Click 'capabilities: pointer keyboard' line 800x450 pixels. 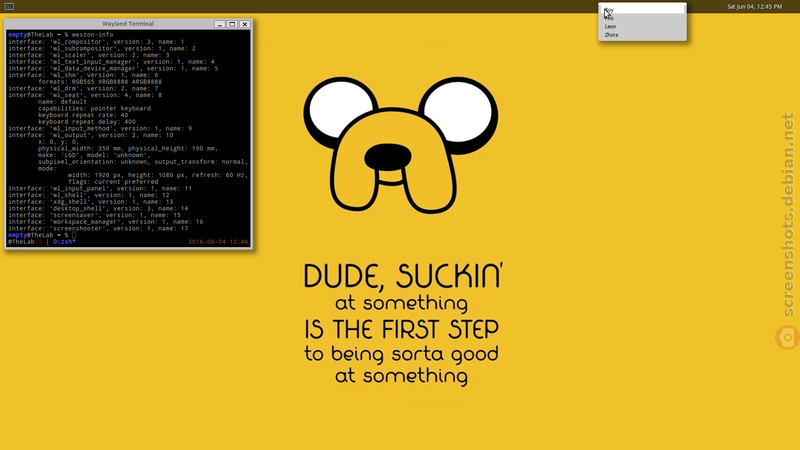94,108
